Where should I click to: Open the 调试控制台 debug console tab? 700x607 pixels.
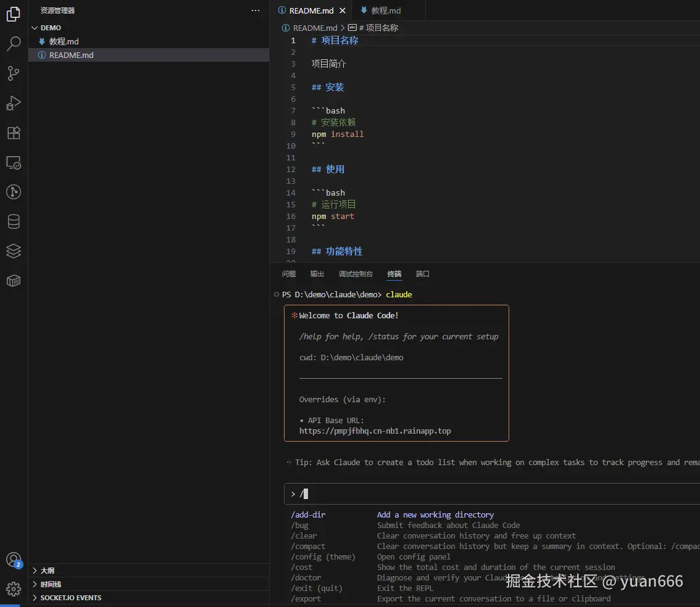tap(356, 274)
